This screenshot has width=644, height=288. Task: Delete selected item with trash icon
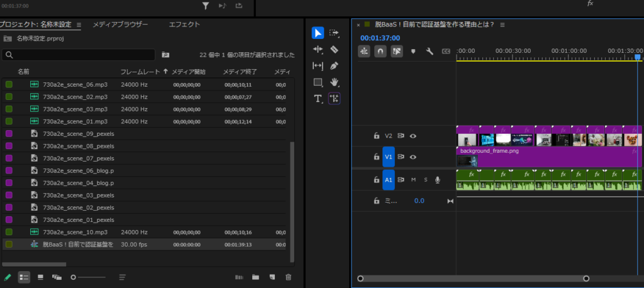click(288, 277)
